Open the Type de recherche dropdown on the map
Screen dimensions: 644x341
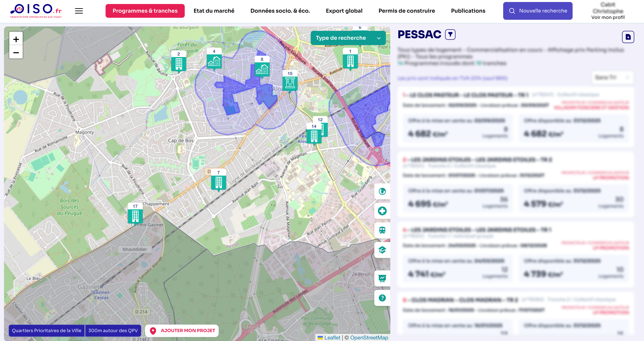348,38
